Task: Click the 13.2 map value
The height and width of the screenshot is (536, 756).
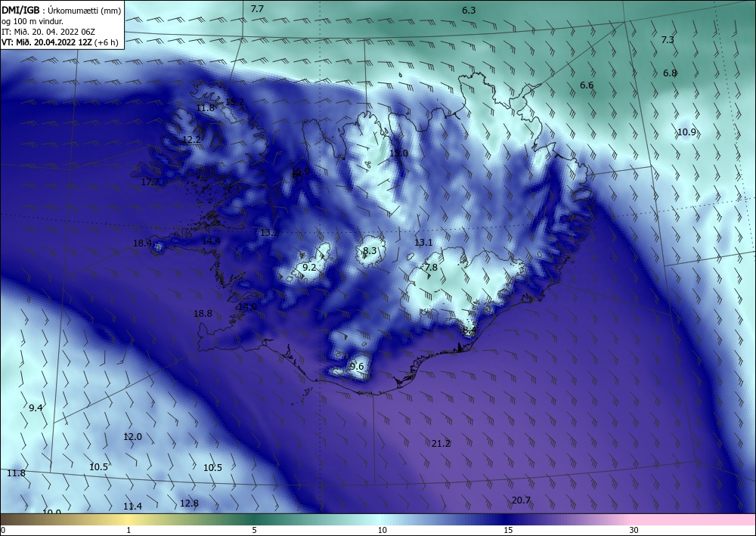Action: (270, 233)
